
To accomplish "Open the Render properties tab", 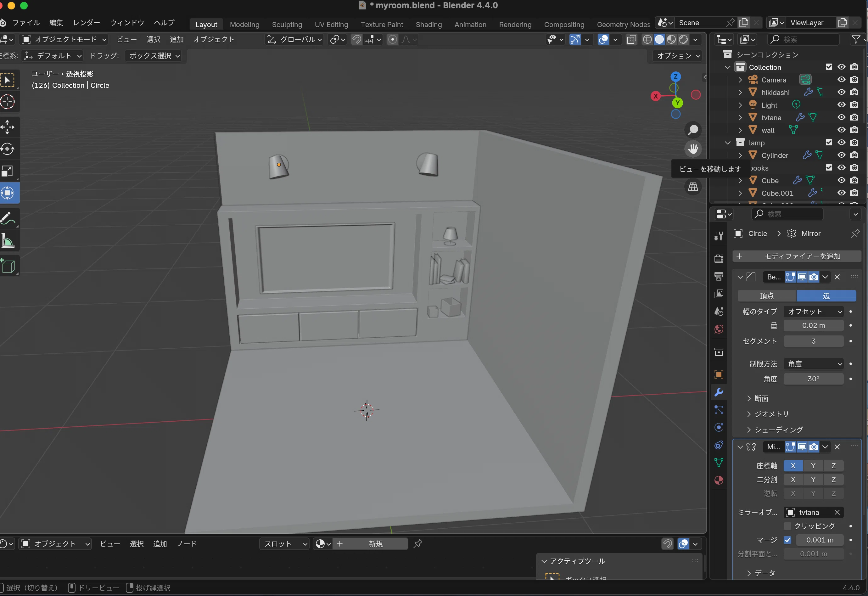I will tap(719, 258).
